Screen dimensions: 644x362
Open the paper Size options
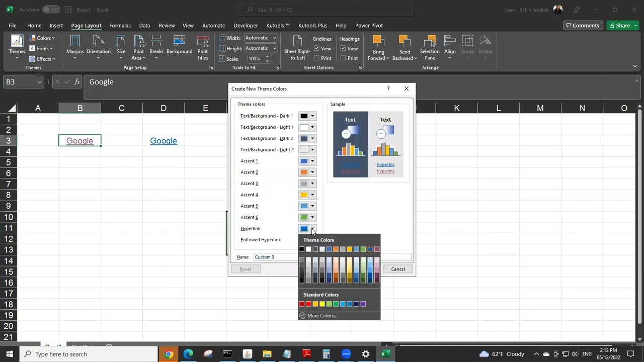pos(121,48)
